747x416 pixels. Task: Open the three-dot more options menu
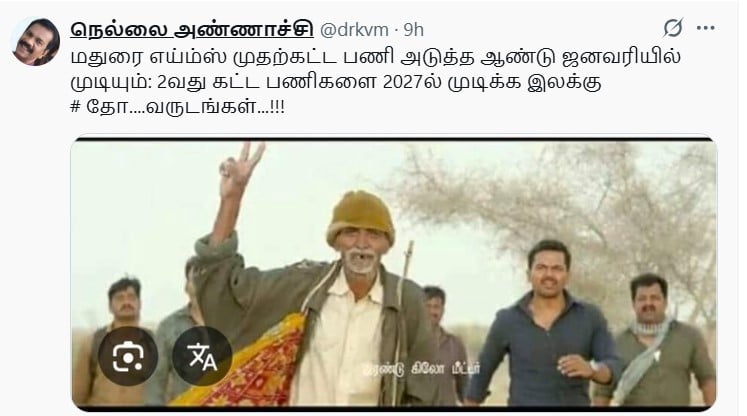[x=706, y=28]
